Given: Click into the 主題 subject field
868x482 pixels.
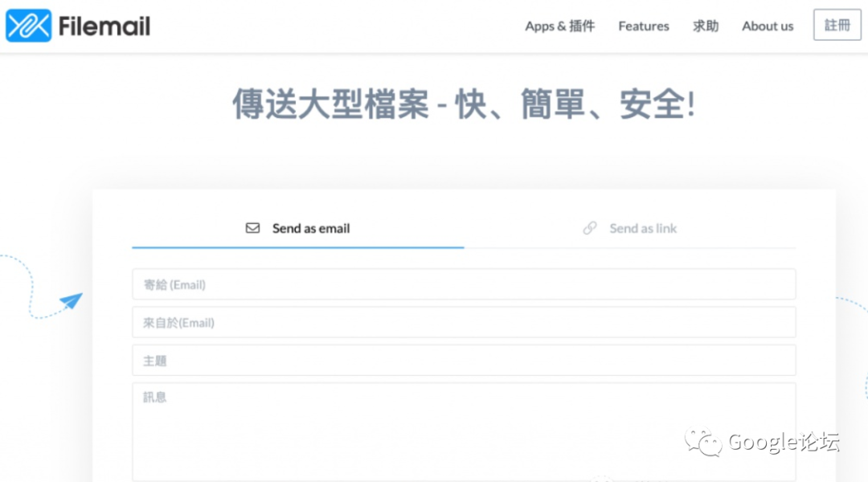Looking at the screenshot, I should [464, 361].
